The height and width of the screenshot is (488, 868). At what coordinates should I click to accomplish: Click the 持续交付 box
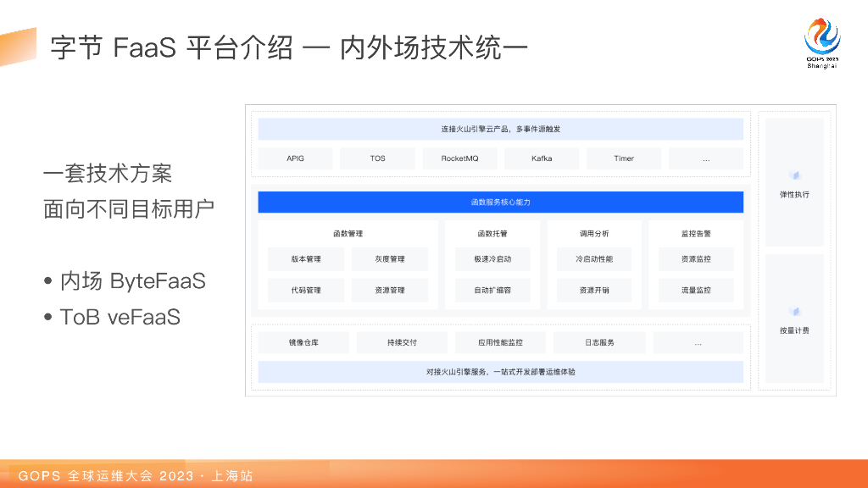[x=402, y=342]
